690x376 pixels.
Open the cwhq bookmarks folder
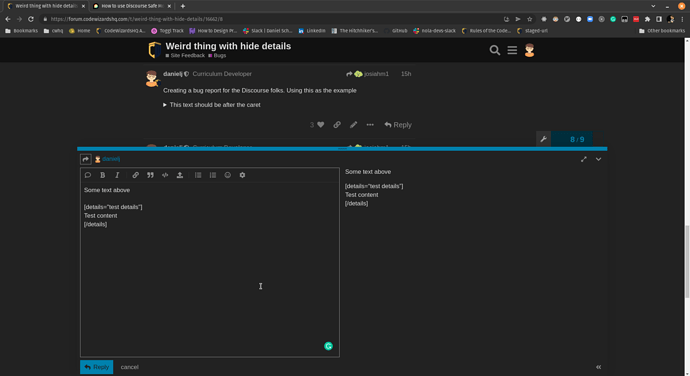[x=53, y=31]
